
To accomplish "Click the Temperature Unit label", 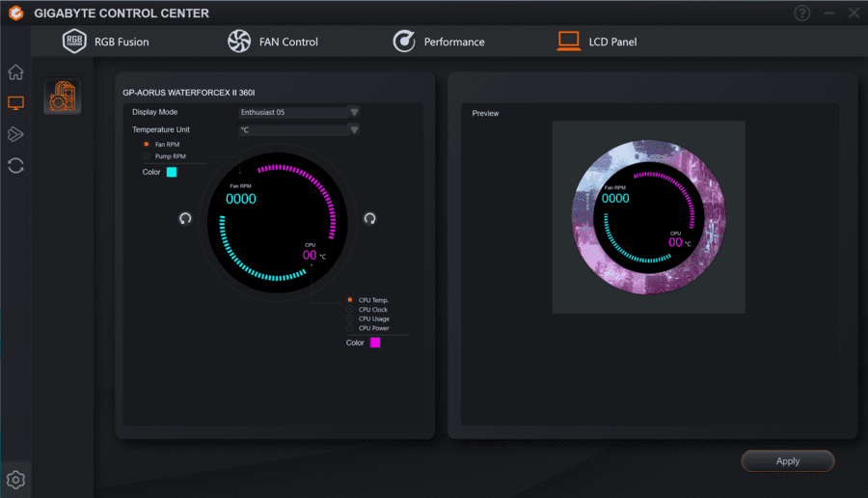I will tap(161, 129).
